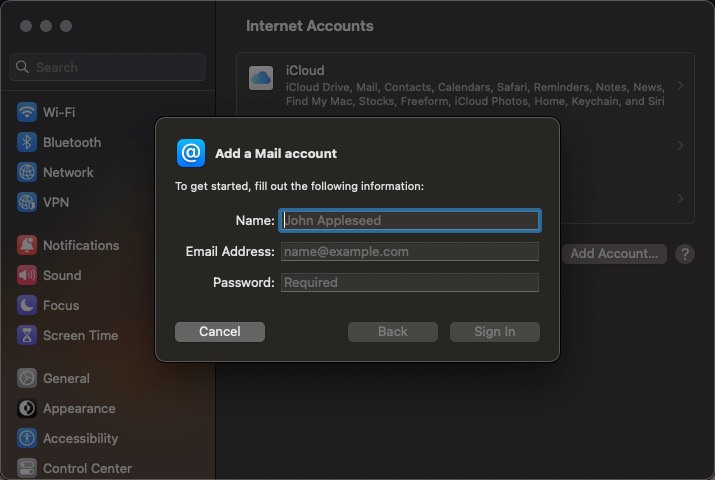
Task: Click the Sound speaker icon
Action: pyautogui.click(x=26, y=275)
